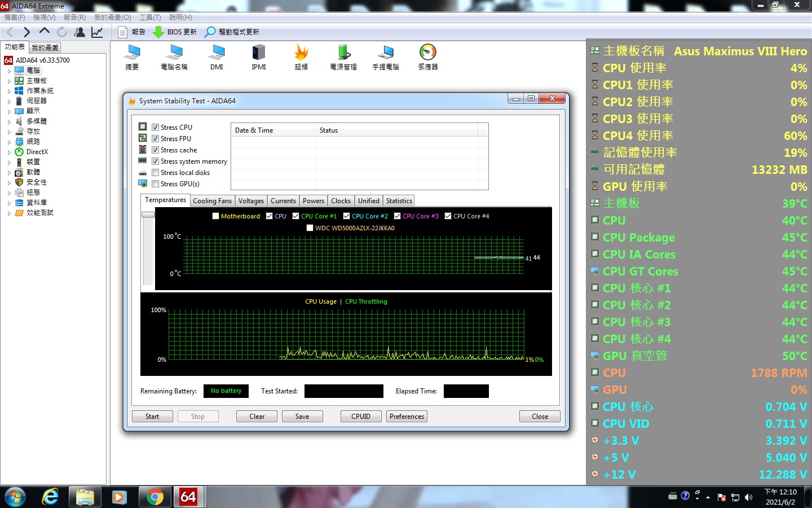The image size is (812, 508).
Task: Expand the 網路 tree node
Action: point(9,142)
